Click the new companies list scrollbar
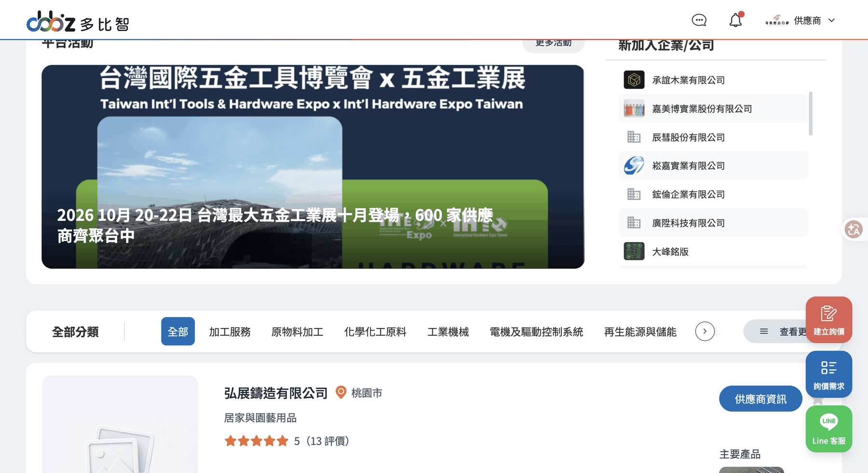 point(811,113)
